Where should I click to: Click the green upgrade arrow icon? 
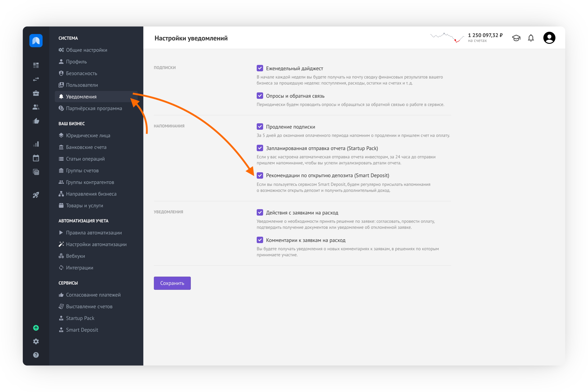(x=36, y=328)
